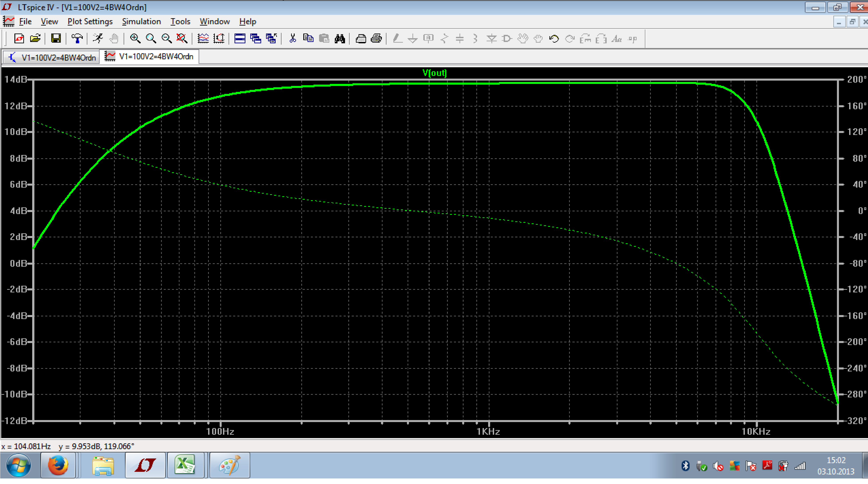Click the Paste clipboard icon
Screen dimensions: 868x484
coord(324,38)
